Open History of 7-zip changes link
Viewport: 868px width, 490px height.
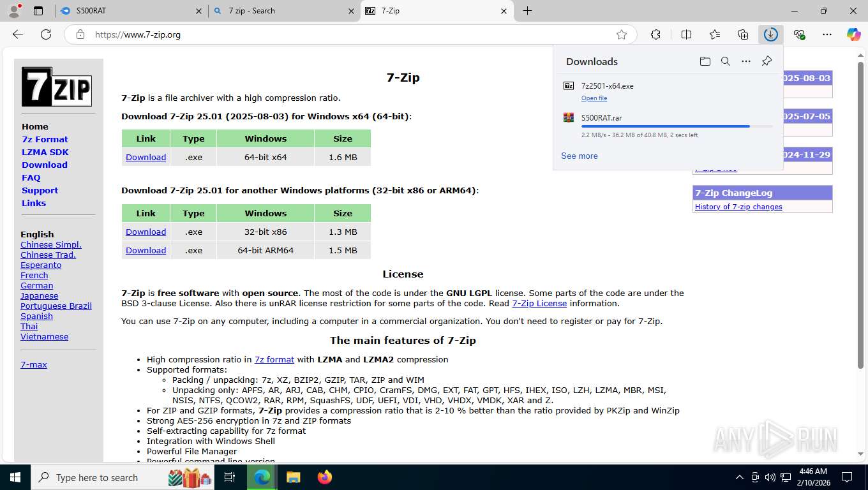[x=738, y=207]
